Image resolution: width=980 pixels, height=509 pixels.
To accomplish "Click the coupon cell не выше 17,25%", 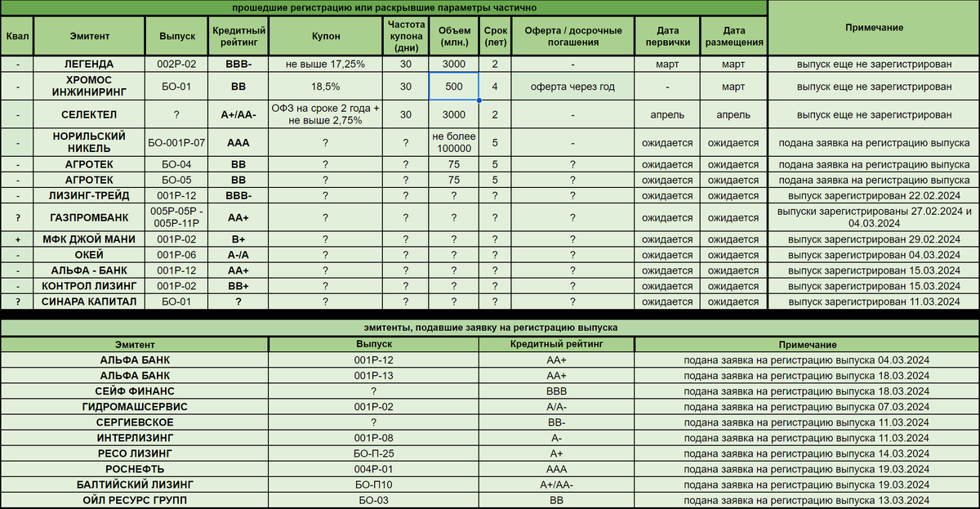I will 325,64.
